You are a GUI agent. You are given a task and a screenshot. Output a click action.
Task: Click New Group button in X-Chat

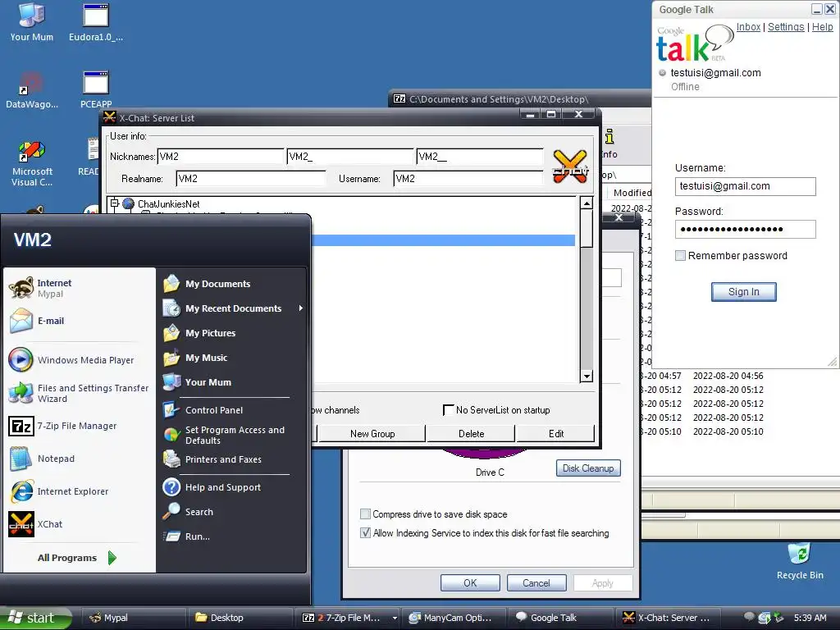[x=372, y=433]
